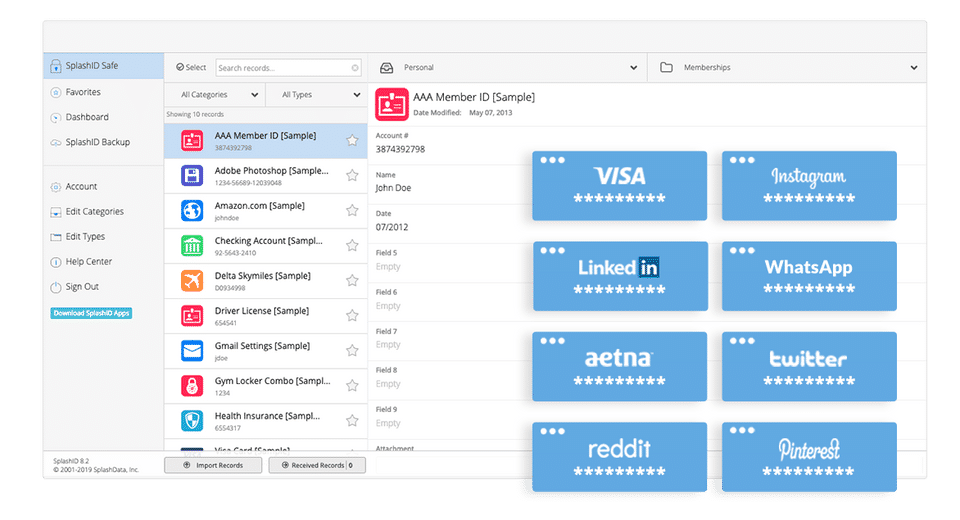This screenshot has height=520, width=960.
Task: Open Edit Categories in the sidebar
Action: 94,211
